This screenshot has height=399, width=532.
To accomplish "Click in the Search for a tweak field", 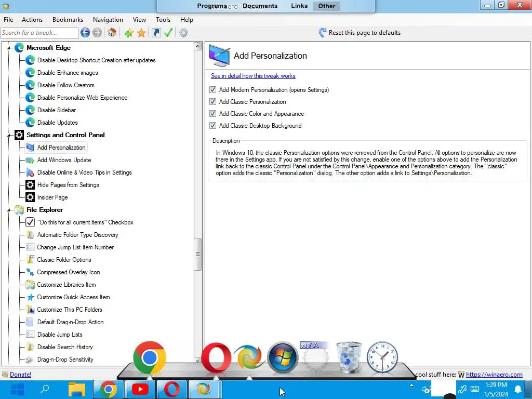I will tap(39, 33).
